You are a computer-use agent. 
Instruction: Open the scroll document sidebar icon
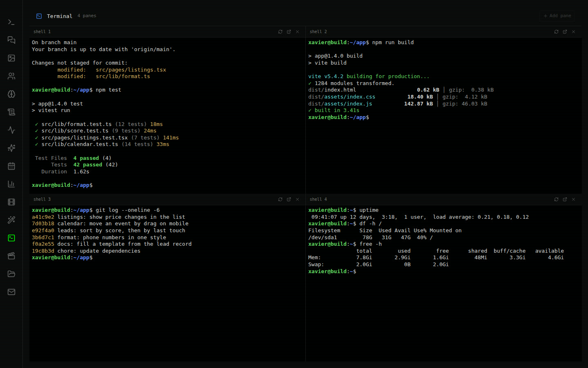pos(11,112)
